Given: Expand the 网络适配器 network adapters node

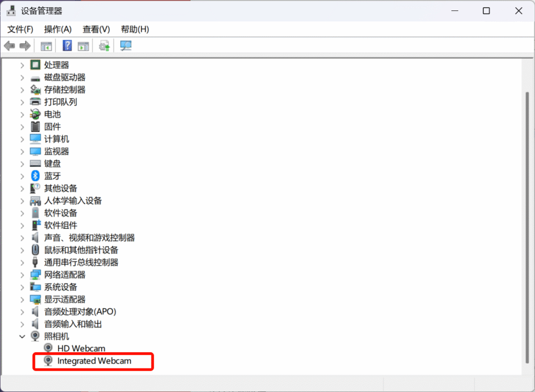Looking at the screenshot, I should (22, 275).
